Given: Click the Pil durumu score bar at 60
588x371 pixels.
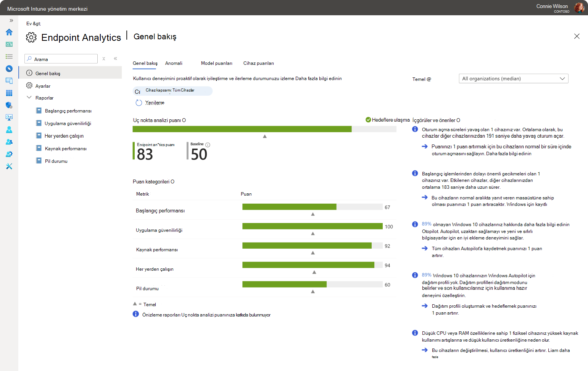Looking at the screenshot, I should pos(313,284).
